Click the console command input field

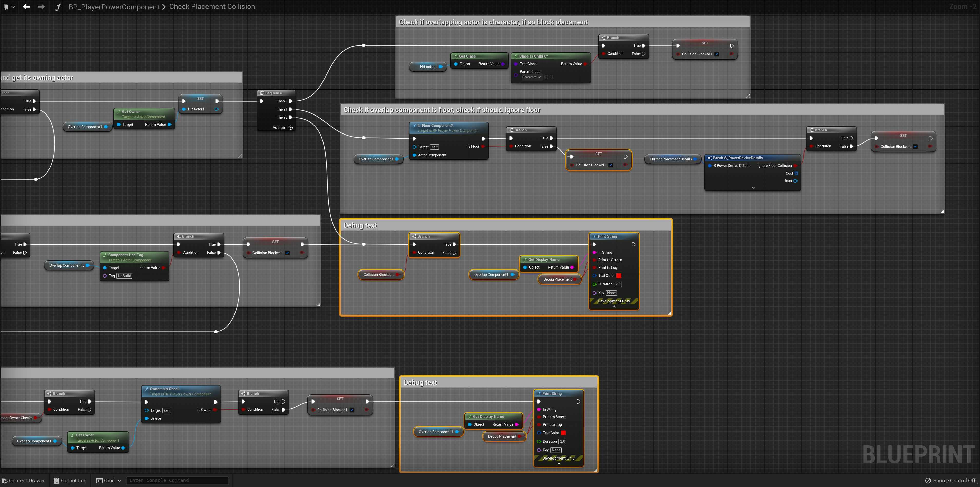[x=177, y=480]
